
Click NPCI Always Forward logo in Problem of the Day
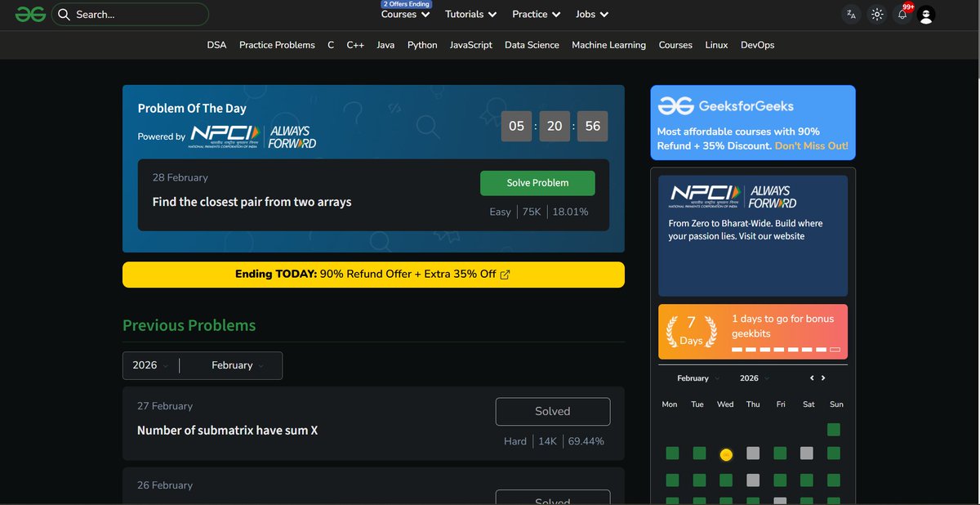click(x=253, y=136)
